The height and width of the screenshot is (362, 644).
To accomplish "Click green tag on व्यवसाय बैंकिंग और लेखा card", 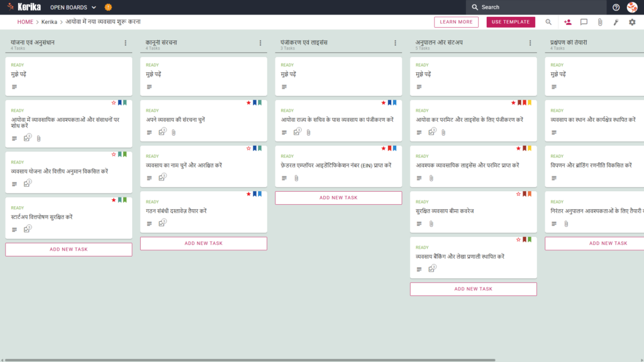I will [x=530, y=239].
